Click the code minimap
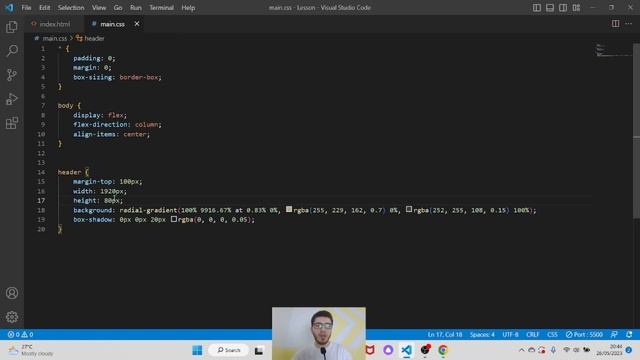The height and width of the screenshot is (360, 640). pos(613,51)
